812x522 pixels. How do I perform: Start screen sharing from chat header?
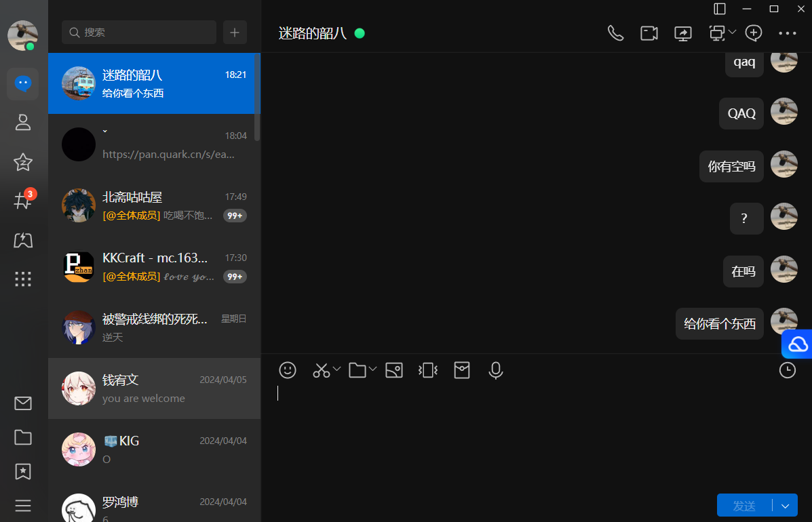click(683, 33)
